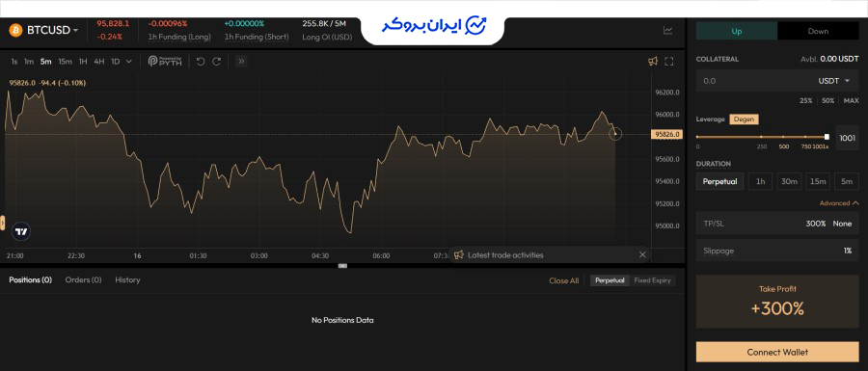Select the Up trade direction

coord(736,31)
